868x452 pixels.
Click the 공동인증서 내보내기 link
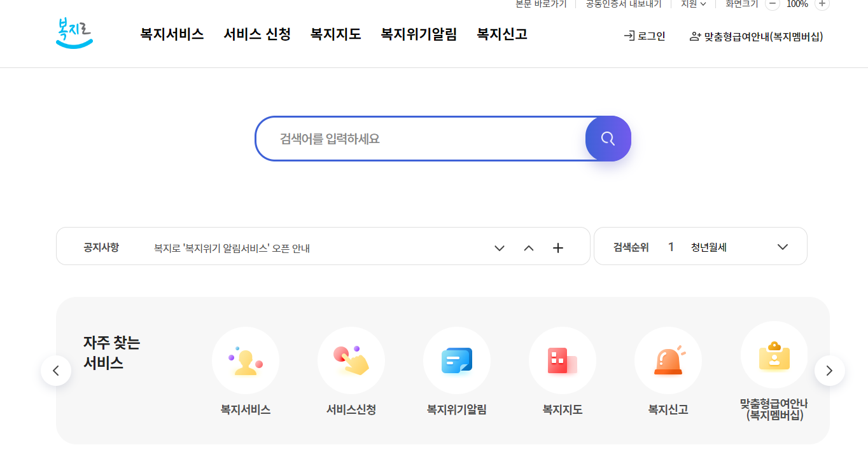point(622,5)
